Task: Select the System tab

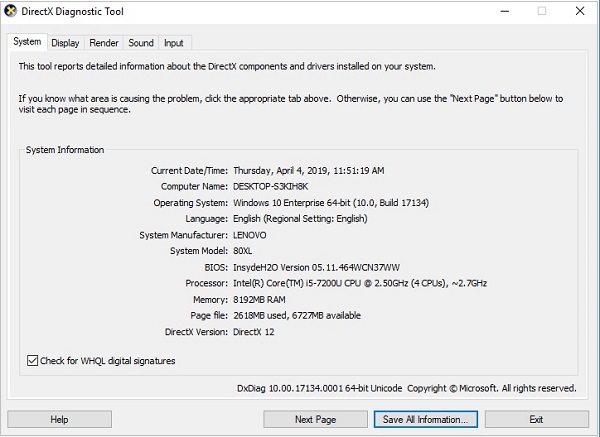Action: (27, 42)
